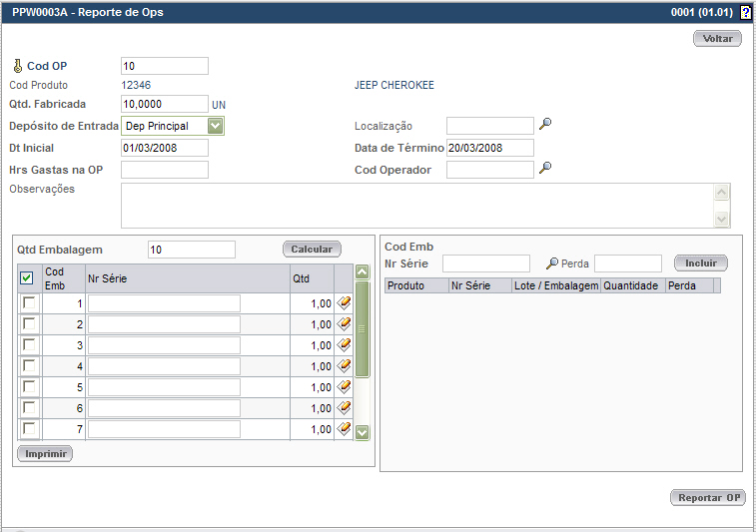Click the edit icon for row 1
This screenshot has height=532, width=756.
[344, 302]
